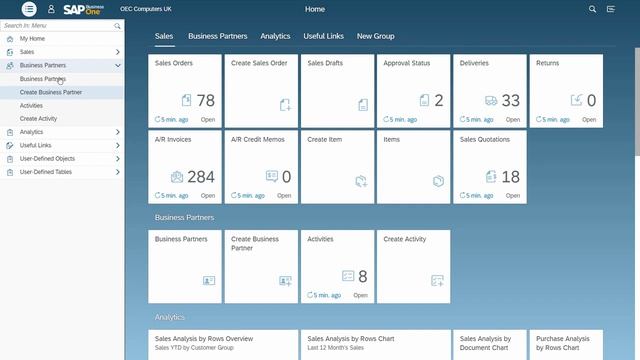Click the 18 count on Sales Quotations
Viewport: 640px width, 360px height.
510,177
